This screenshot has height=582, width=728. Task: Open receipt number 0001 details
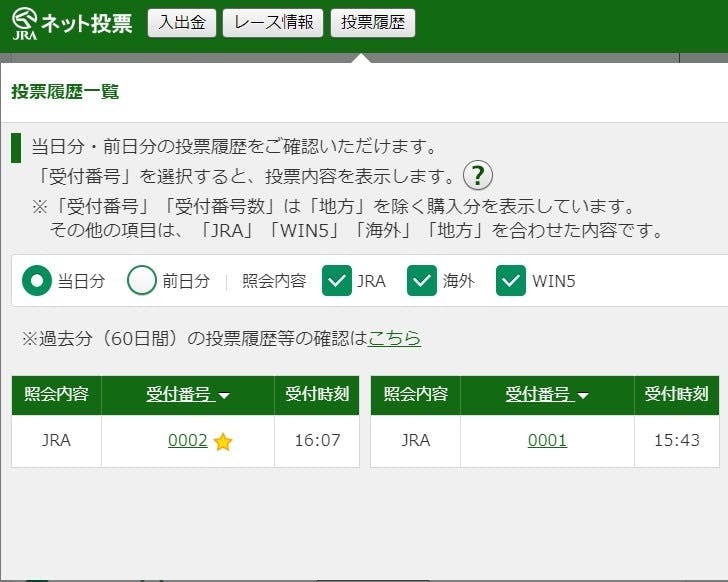pos(547,441)
